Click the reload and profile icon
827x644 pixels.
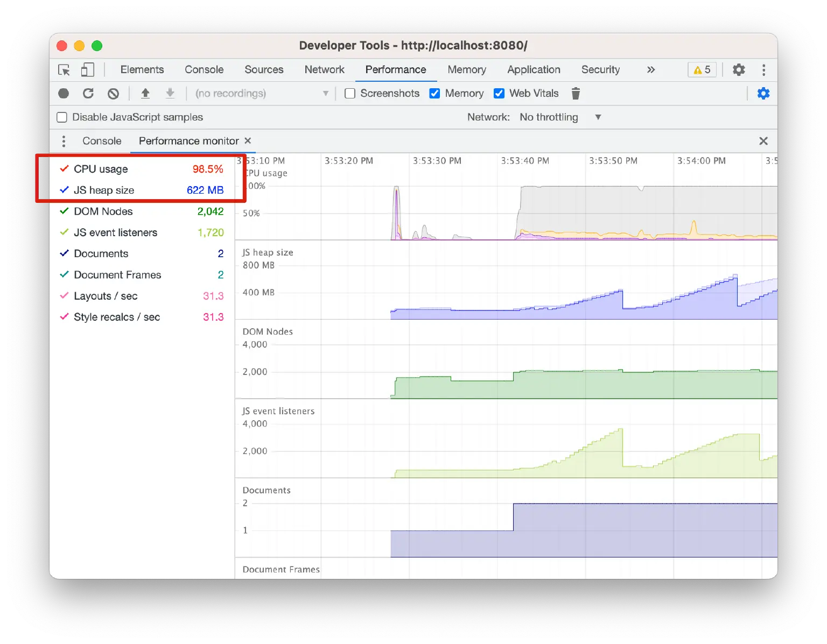(x=88, y=94)
